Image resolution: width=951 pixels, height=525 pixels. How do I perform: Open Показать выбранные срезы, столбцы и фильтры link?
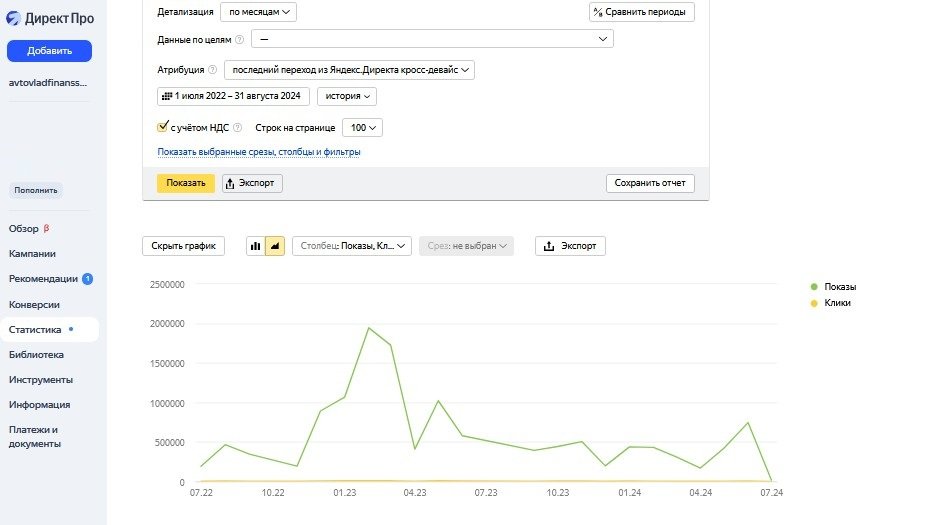(x=258, y=152)
